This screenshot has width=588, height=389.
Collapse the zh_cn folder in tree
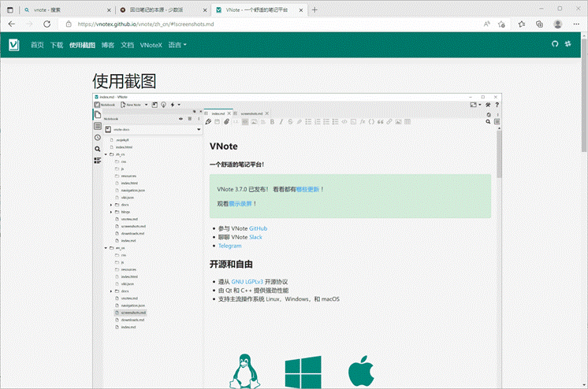pos(106,154)
